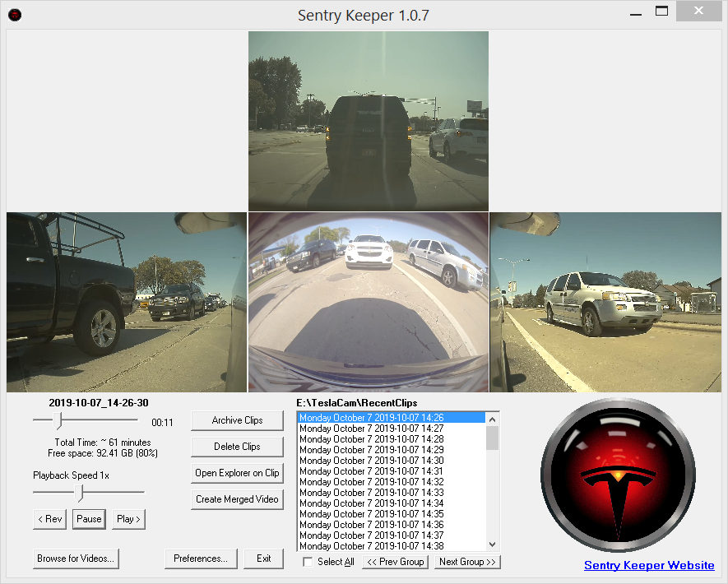Click Delete Clips

(x=237, y=447)
